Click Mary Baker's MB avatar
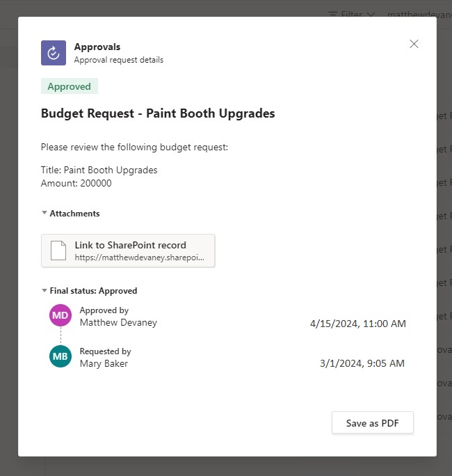This screenshot has height=476, width=452. pyautogui.click(x=60, y=356)
